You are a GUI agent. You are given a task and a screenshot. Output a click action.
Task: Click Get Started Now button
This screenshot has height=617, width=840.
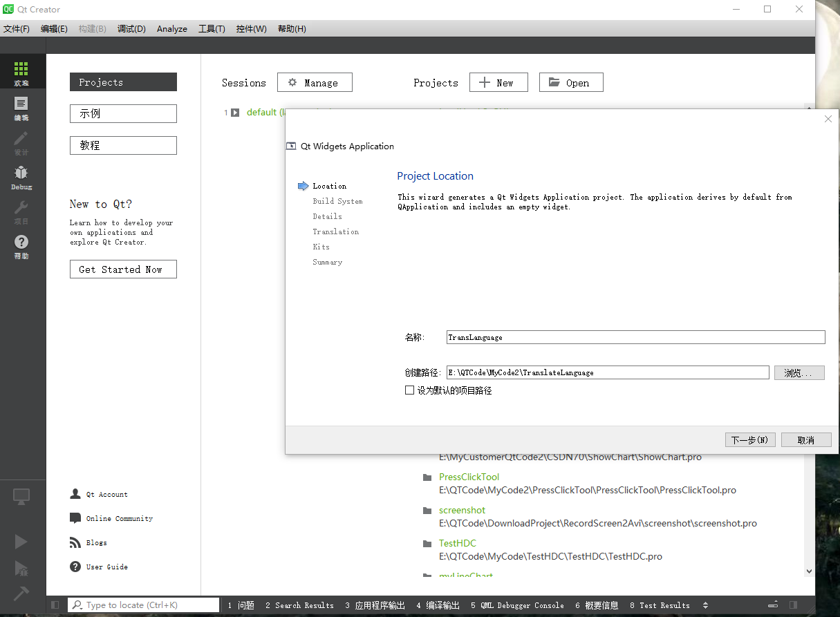point(123,269)
